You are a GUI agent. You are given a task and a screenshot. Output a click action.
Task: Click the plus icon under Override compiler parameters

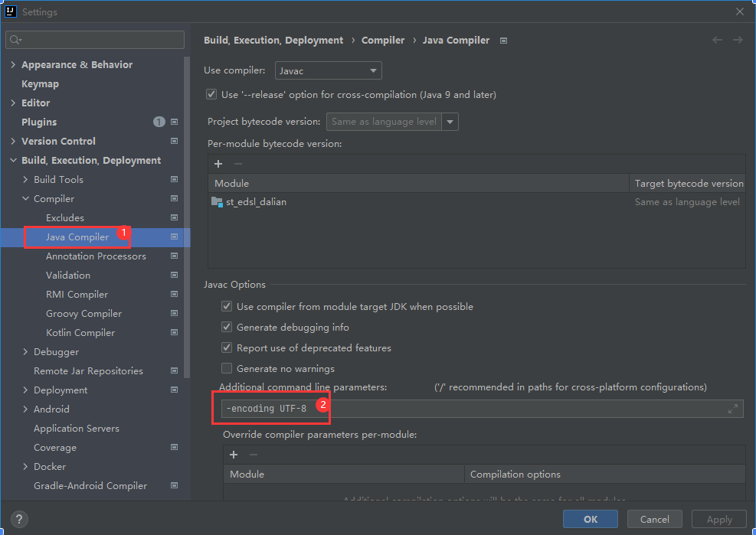(x=234, y=455)
